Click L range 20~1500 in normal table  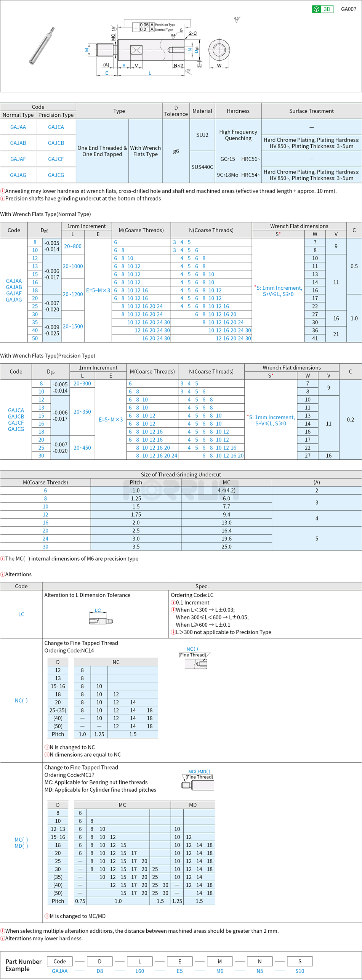tap(73, 327)
